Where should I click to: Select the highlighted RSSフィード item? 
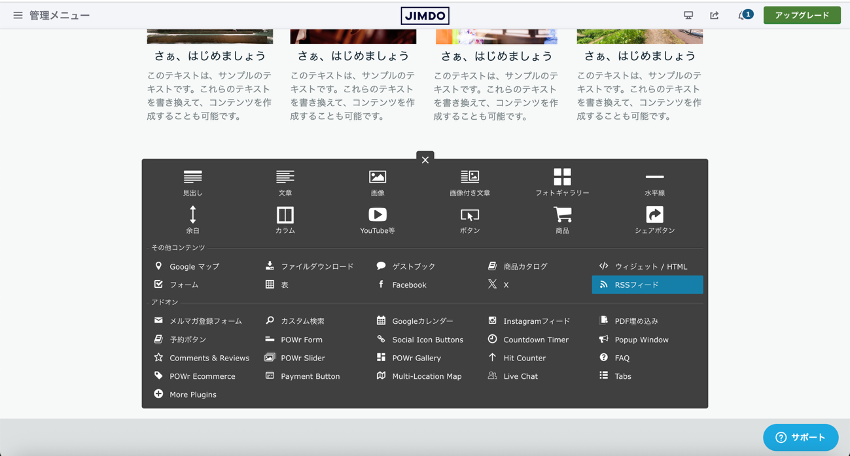click(647, 285)
